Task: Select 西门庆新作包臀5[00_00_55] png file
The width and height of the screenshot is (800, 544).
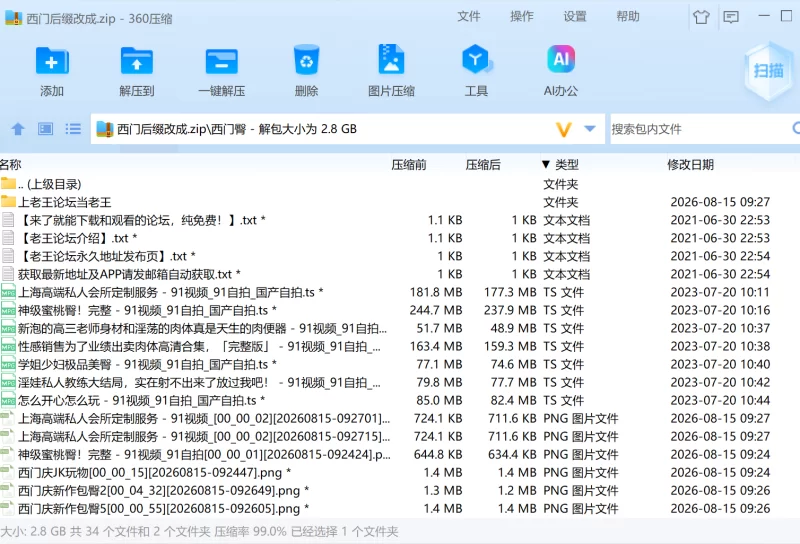Action: pos(400,509)
